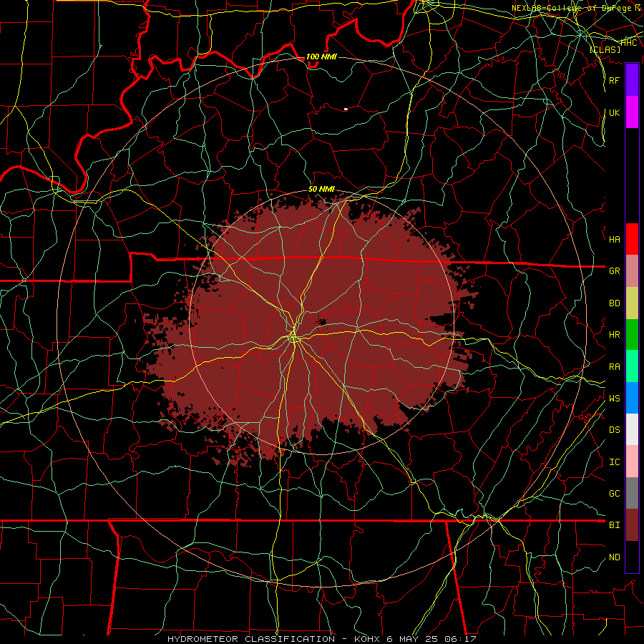Click the 'WS' legend label text

[614, 399]
